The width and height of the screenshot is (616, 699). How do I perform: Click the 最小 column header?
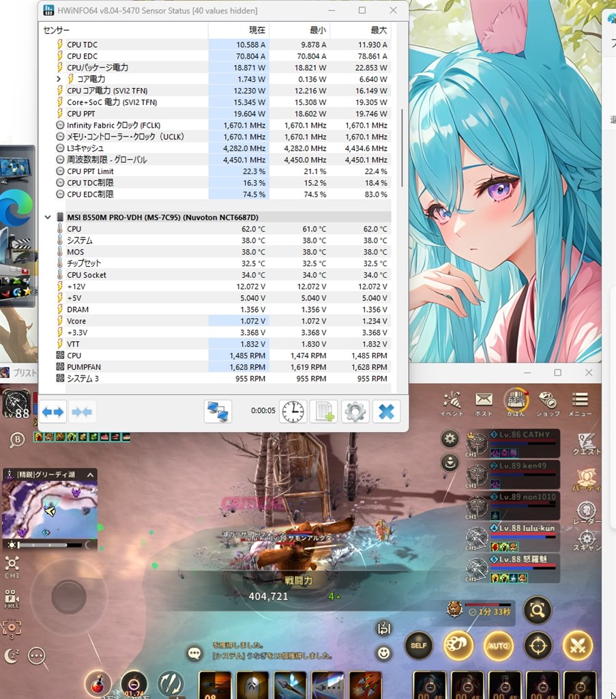coord(299,30)
